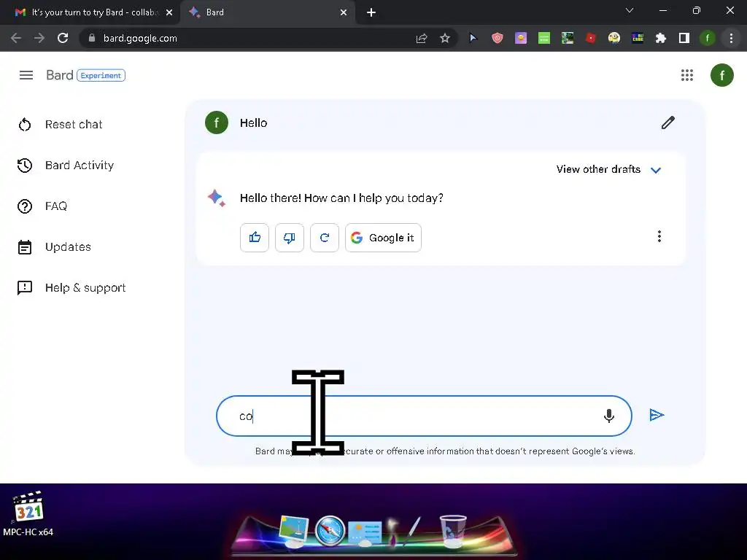This screenshot has width=747, height=560.
Task: Open Help & support in sidebar
Action: pos(85,288)
